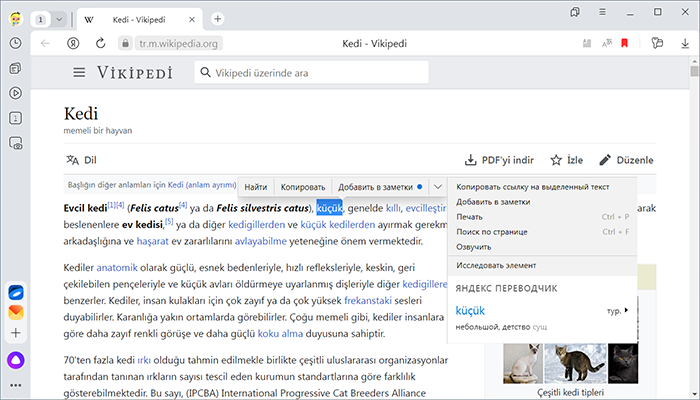Click Копировать in the selection popup
Image resolution: width=700 pixels, height=400 pixels.
303,187
